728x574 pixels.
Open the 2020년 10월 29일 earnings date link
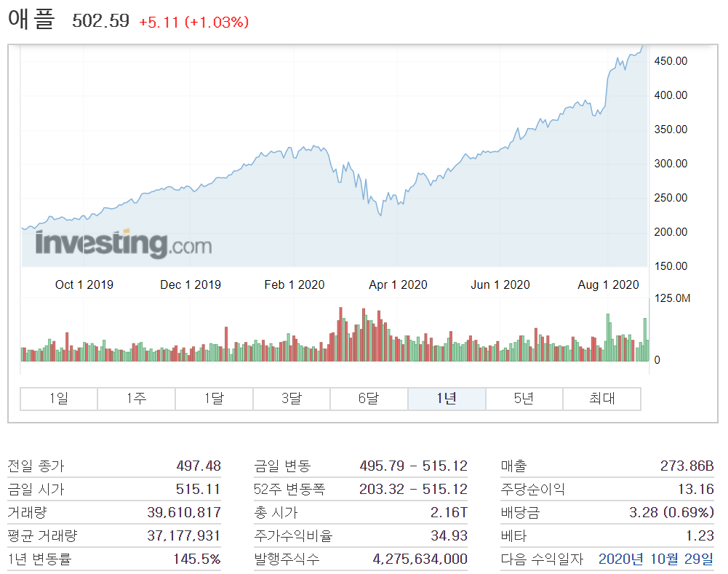point(655,559)
